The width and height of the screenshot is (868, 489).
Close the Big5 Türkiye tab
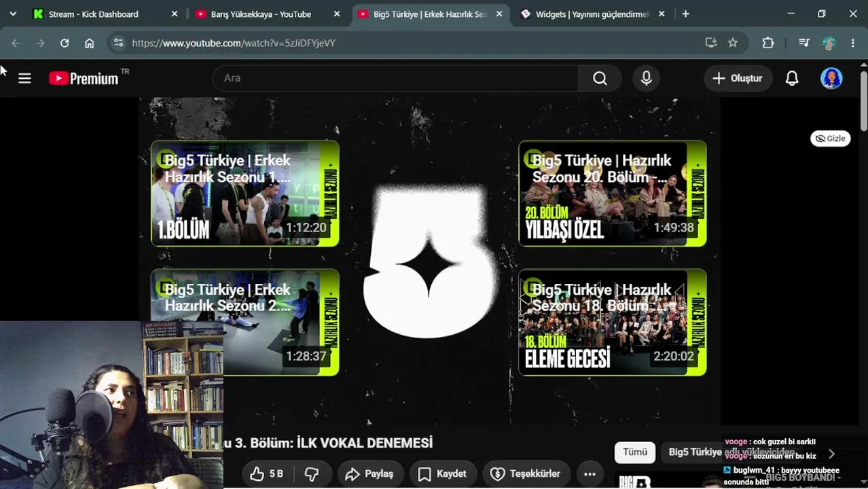[499, 14]
